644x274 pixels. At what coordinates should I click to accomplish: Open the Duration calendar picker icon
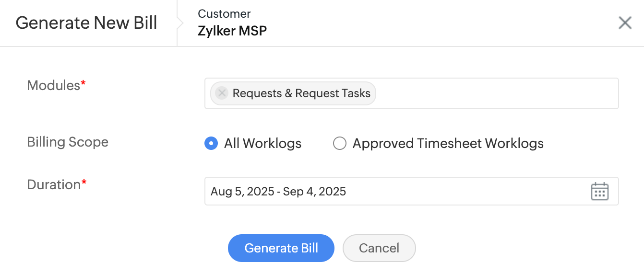click(599, 192)
